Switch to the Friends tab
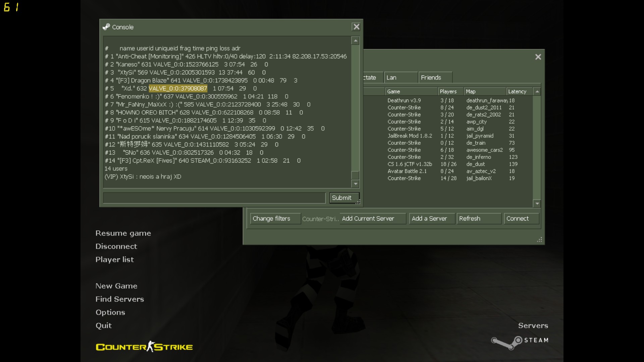The width and height of the screenshot is (644, 362). tap(435, 77)
